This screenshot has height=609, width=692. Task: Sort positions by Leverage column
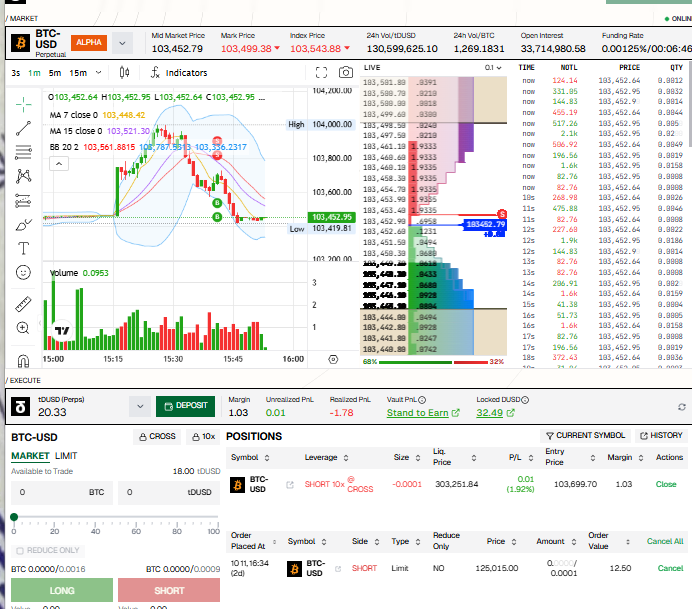pos(326,458)
